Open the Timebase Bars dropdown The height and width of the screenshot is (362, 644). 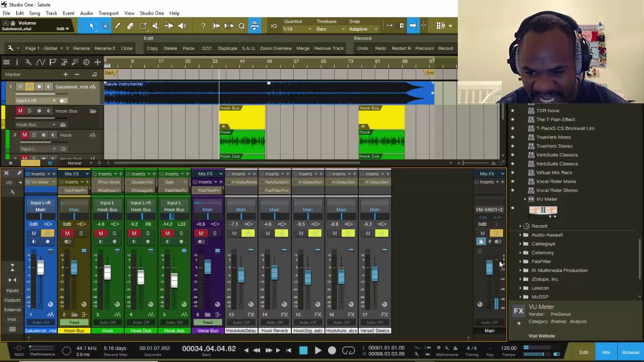(x=330, y=29)
